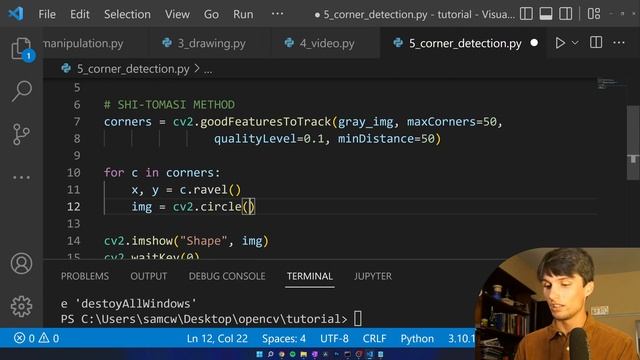
Task: Open the Go menu
Action: coord(211,14)
